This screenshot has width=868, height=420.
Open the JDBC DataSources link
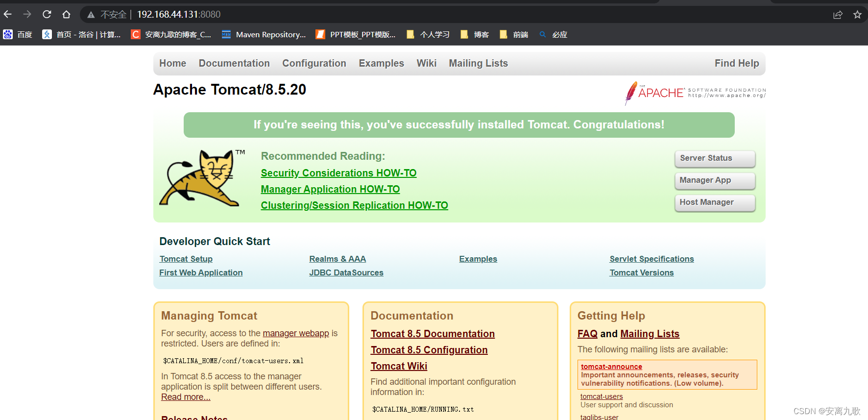click(x=346, y=272)
